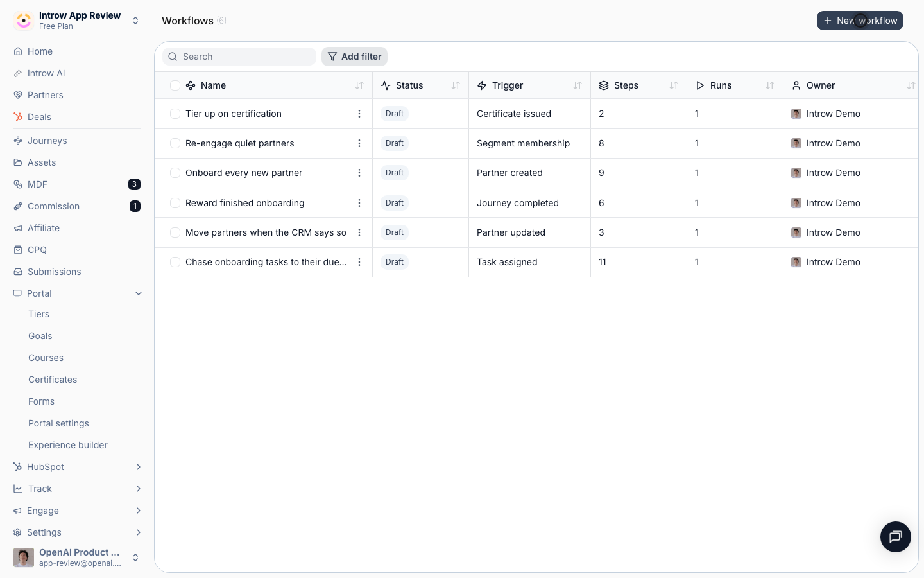This screenshot has height=578, width=924.
Task: Open Certificates under Portal
Action: (x=53, y=380)
